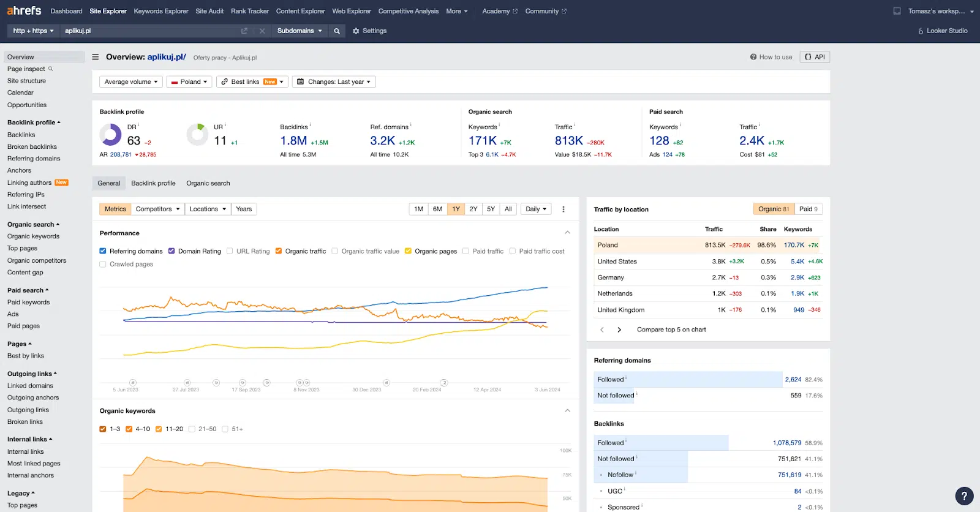
Task: Click the Poland flag icon
Action: point(175,82)
